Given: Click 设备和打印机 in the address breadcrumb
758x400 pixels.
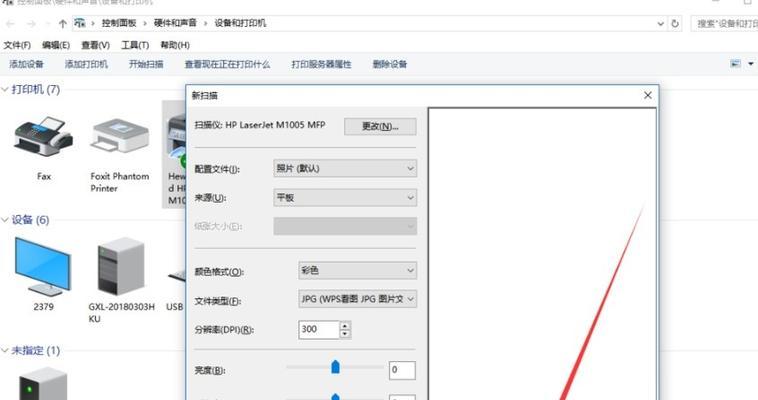Looking at the screenshot, I should pyautogui.click(x=240, y=23).
